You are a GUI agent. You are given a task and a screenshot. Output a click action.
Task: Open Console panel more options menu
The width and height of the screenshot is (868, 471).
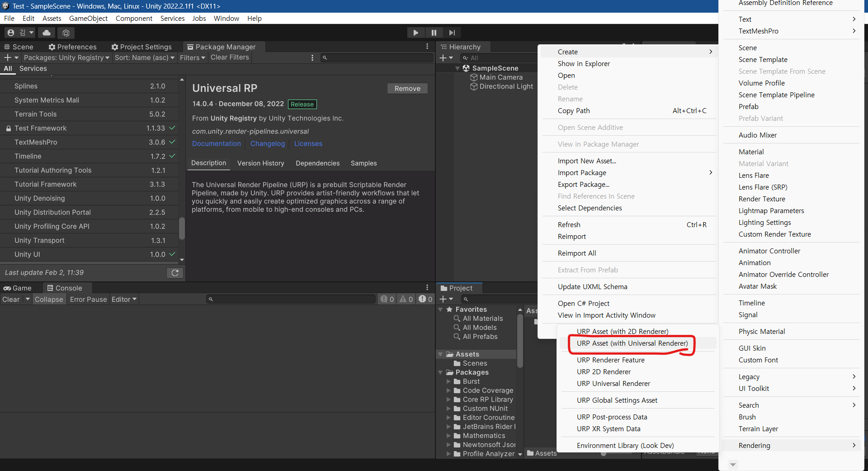427,288
